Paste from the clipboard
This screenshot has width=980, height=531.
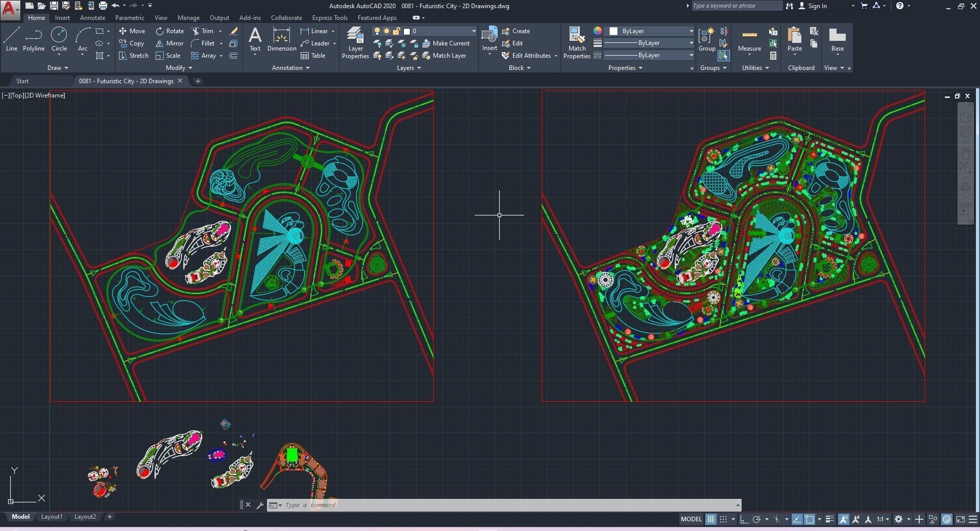click(x=794, y=39)
